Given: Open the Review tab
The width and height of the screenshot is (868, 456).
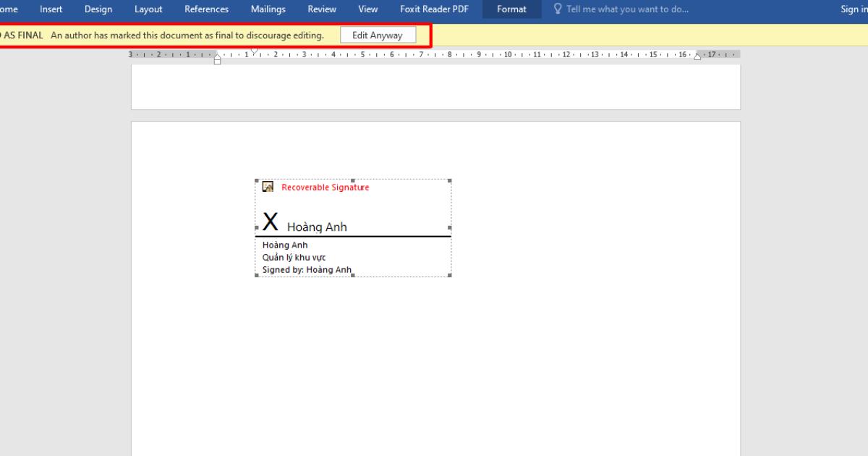Looking at the screenshot, I should [x=322, y=9].
